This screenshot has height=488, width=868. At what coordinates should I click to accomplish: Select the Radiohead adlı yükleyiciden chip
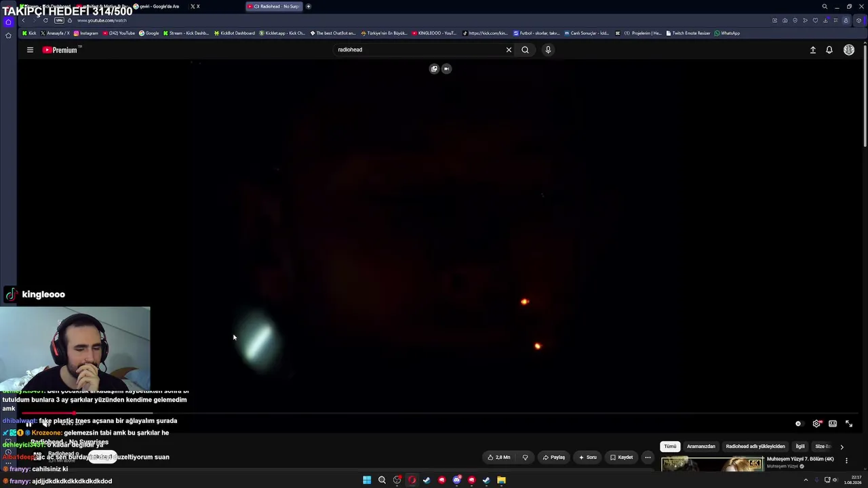click(755, 447)
